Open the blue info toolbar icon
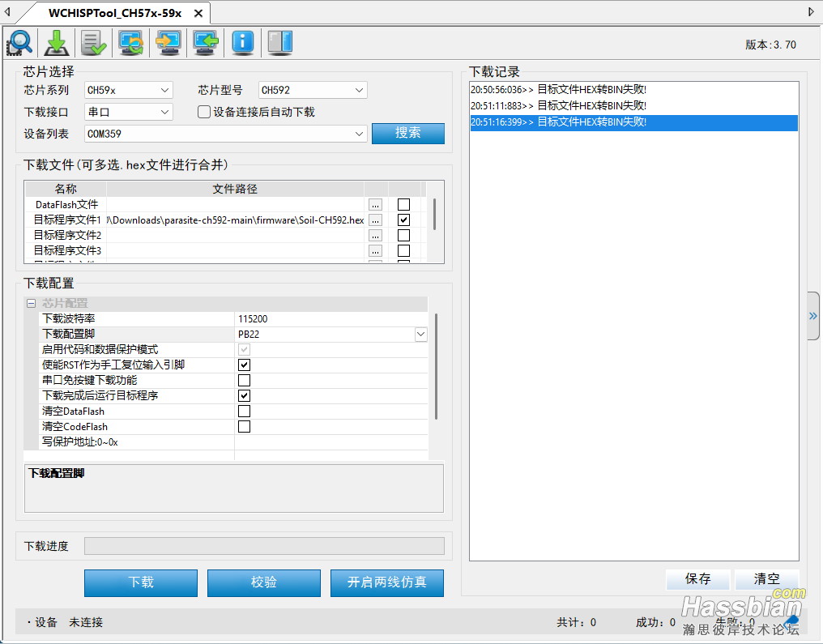Image resolution: width=823 pixels, height=644 pixels. [243, 42]
